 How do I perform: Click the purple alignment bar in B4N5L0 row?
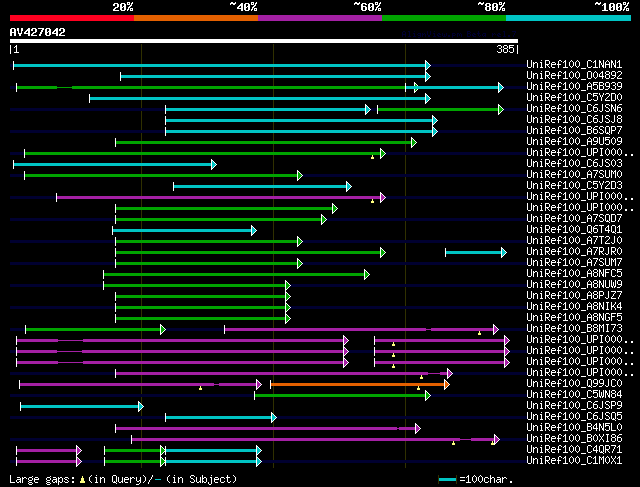[x=268, y=429]
